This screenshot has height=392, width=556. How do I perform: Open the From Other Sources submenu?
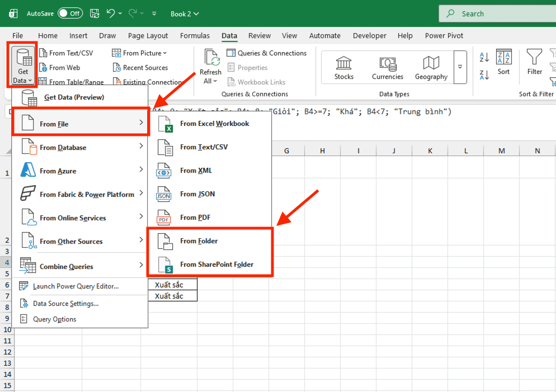click(x=81, y=242)
